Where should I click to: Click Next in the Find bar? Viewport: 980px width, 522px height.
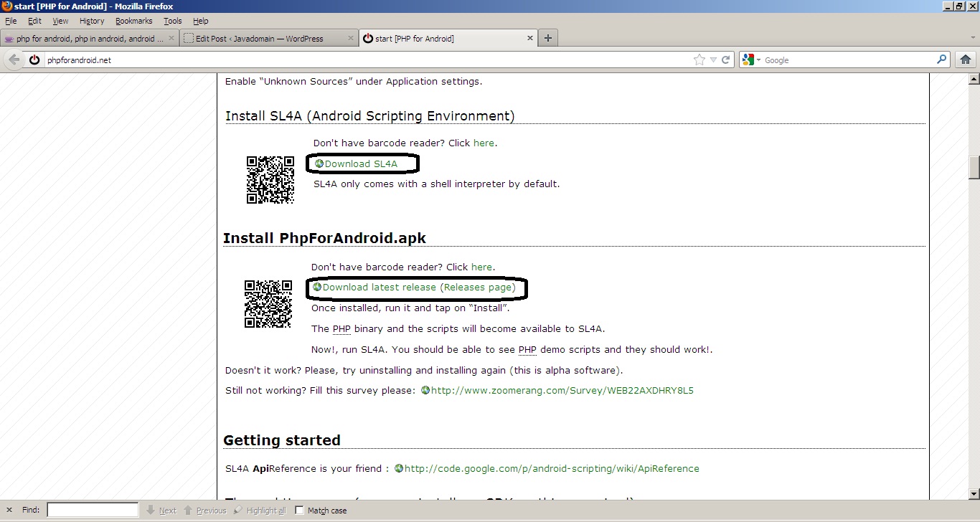point(161,510)
